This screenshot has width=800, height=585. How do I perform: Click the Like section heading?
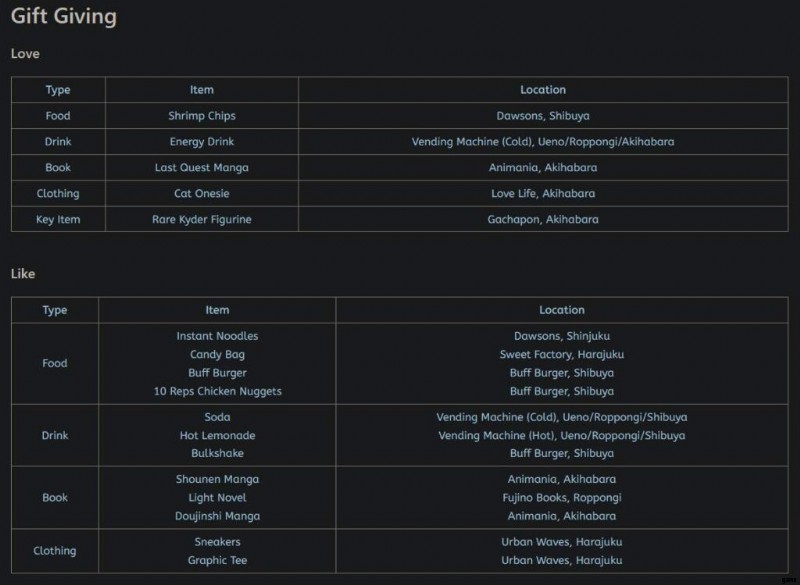(24, 273)
